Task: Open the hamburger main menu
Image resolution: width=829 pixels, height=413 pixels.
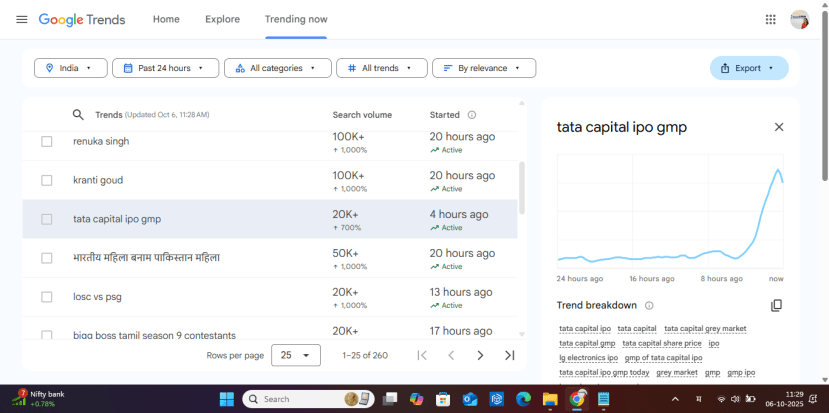Action: point(22,19)
